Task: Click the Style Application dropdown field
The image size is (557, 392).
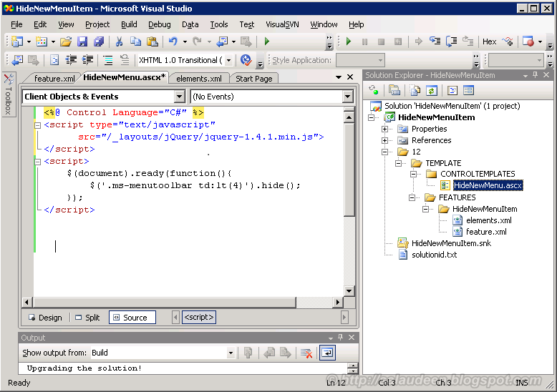Action: tap(360, 60)
